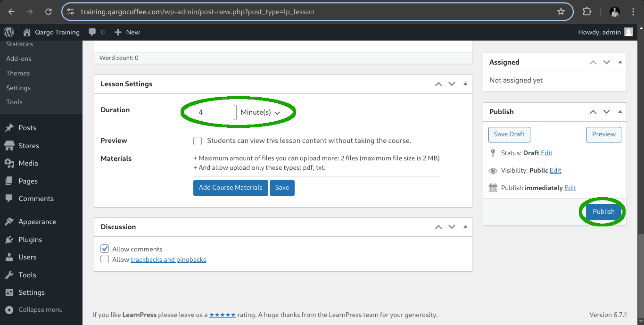Click 'Not assigned yet' text
This screenshot has height=325, width=644.
(516, 80)
